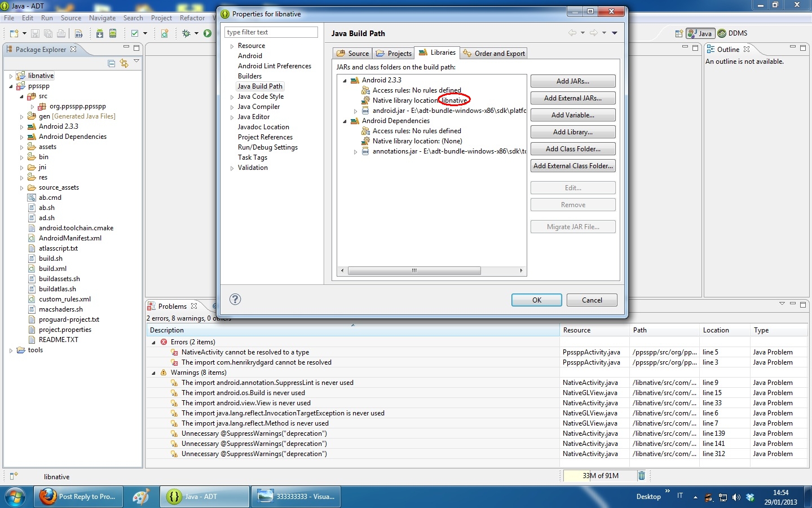Click the type filter text field
Viewport: 812px width, 508px height.
point(271,32)
